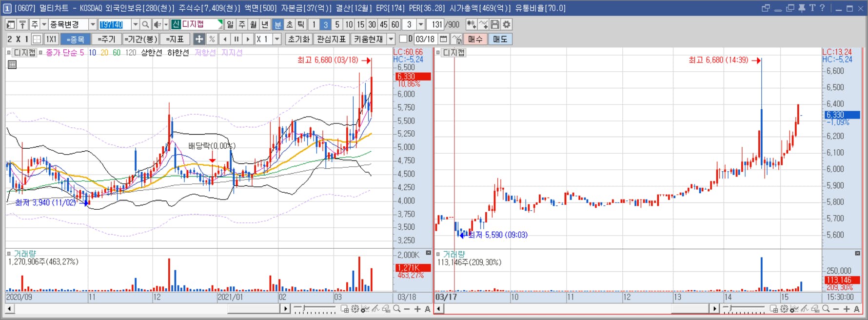Open the chart settings gear icon in top toolbar

click(x=507, y=24)
